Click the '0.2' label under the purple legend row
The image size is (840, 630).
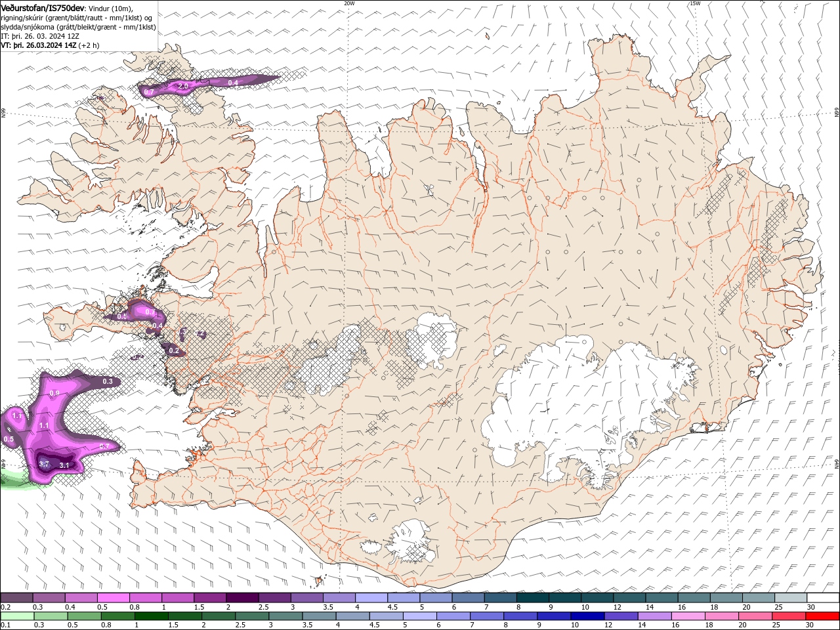tap(5, 607)
